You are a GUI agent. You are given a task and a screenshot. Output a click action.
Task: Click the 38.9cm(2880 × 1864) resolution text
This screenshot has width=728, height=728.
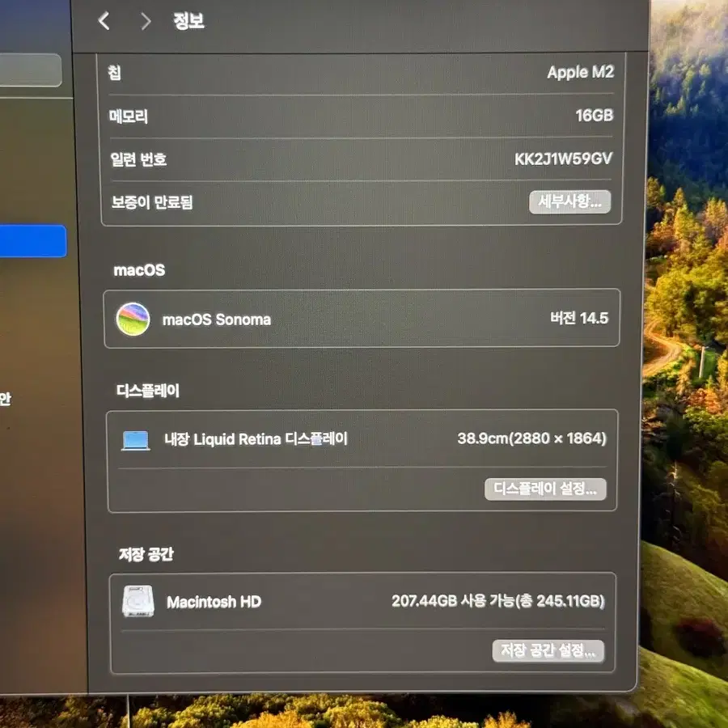(531, 438)
